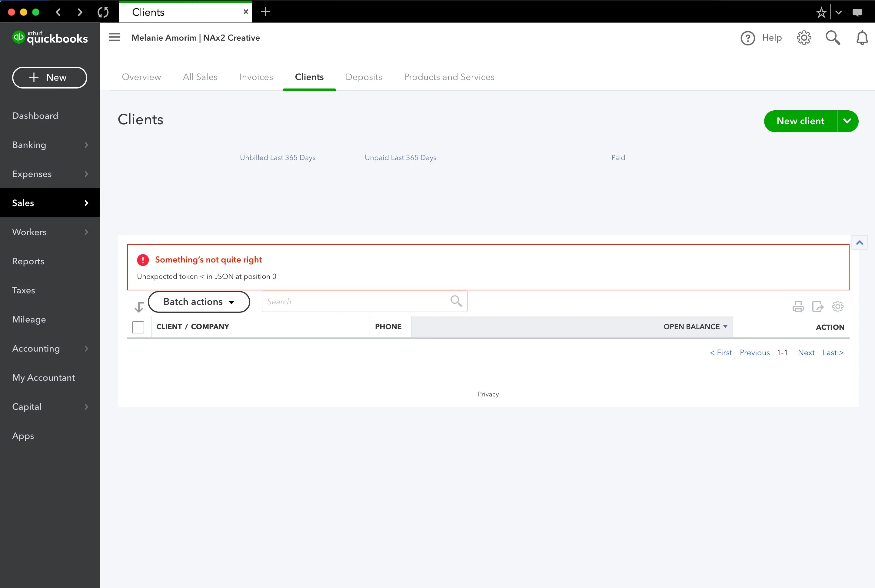Toggle the hamburger navigation menu
Image resolution: width=875 pixels, height=588 pixels.
point(114,38)
